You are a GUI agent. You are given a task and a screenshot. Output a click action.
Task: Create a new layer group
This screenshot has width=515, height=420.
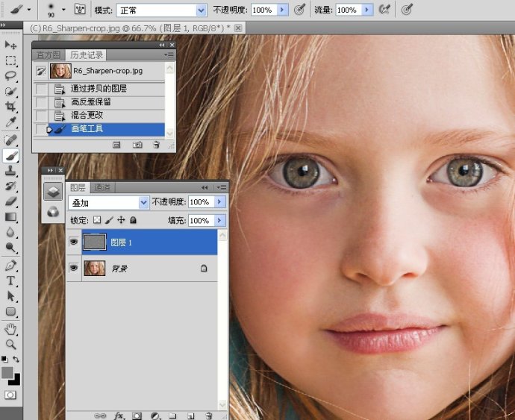(172, 416)
